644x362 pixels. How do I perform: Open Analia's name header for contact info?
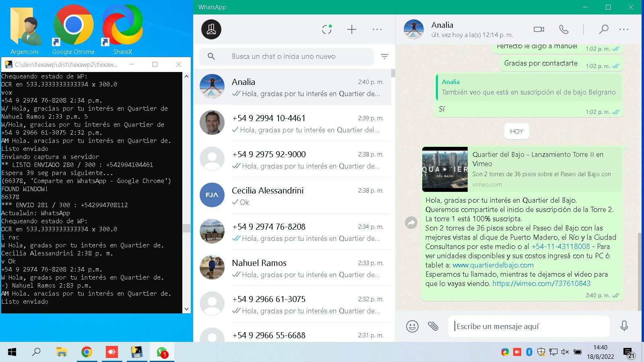(442, 25)
